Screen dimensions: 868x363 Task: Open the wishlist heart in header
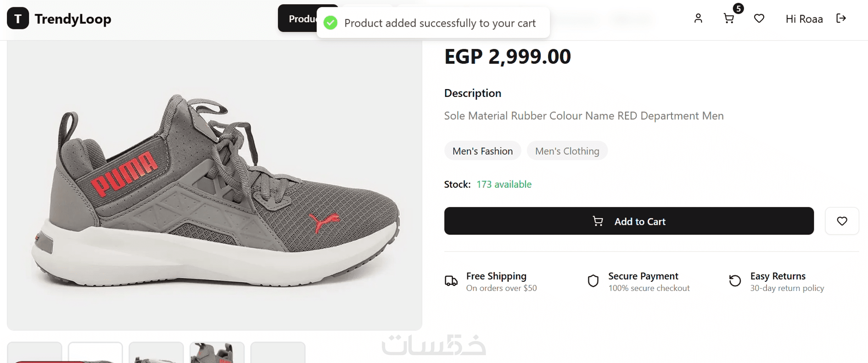click(759, 18)
